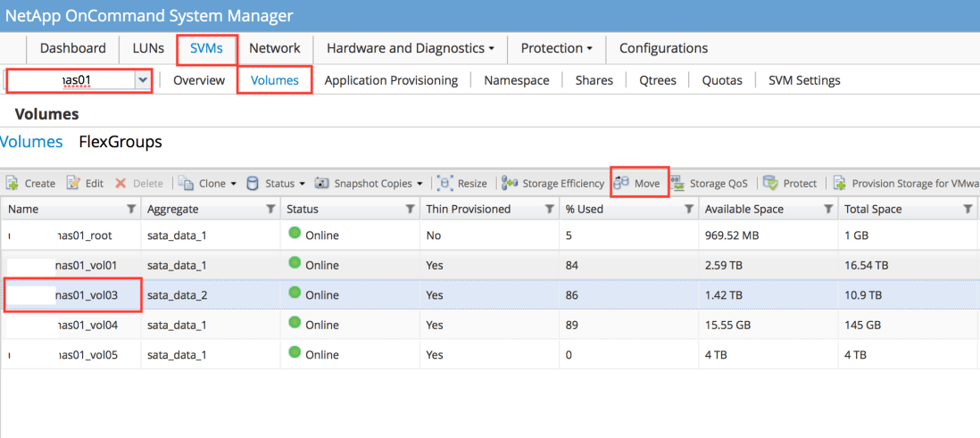
Task: Filter the % Used column
Action: tap(689, 209)
